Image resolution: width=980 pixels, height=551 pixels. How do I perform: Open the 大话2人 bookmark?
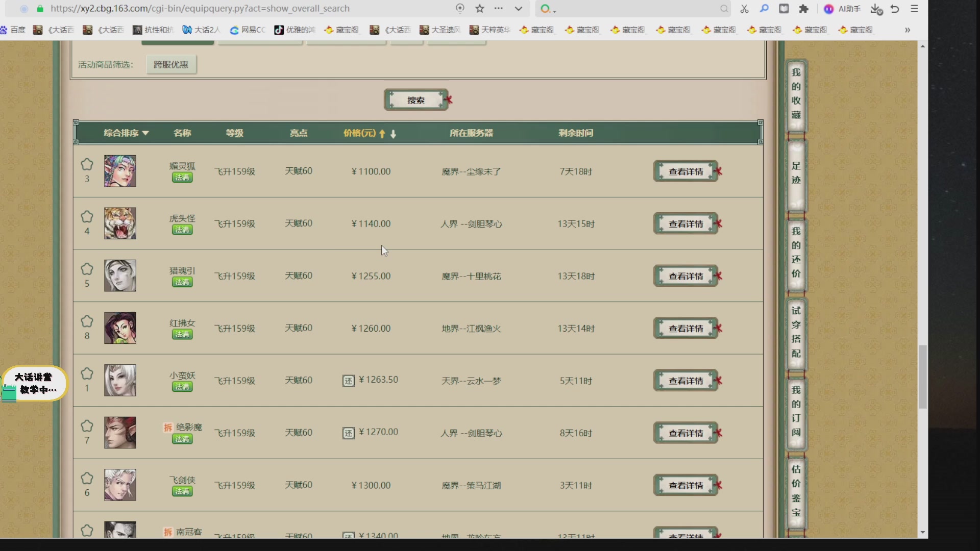coord(201,30)
